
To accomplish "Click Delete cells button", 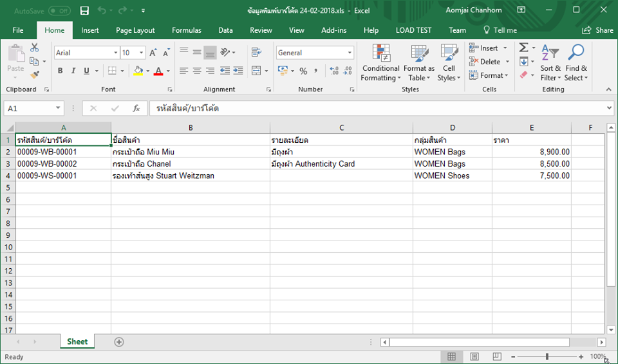I will click(484, 62).
